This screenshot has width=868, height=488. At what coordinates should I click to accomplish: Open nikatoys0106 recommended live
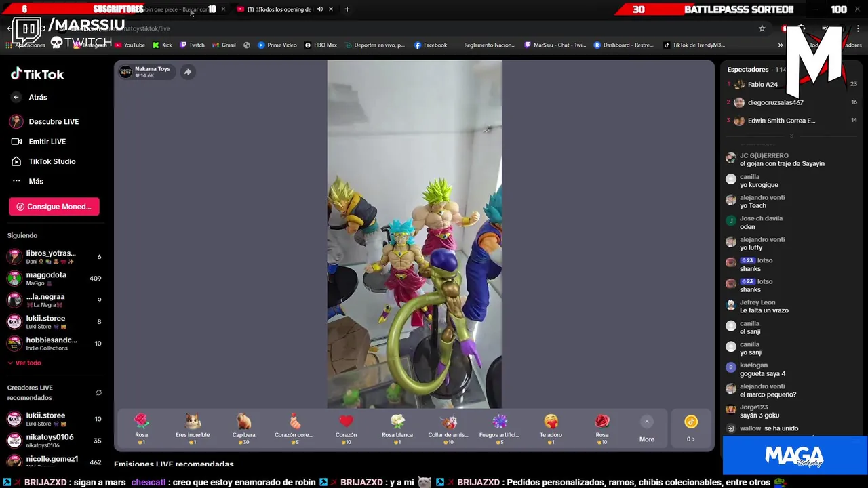pyautogui.click(x=54, y=441)
